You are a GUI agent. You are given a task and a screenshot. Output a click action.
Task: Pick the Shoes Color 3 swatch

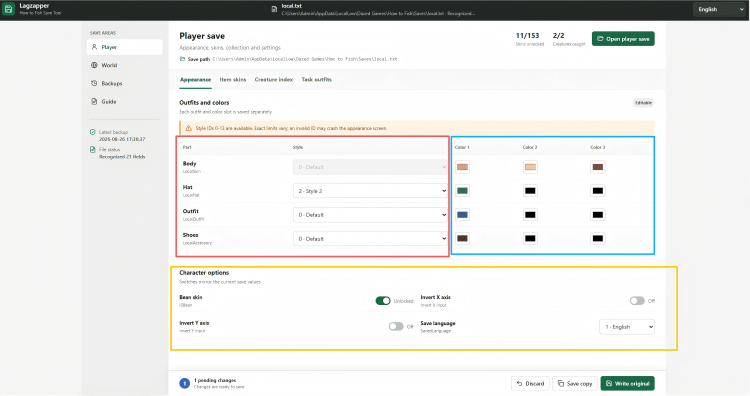pyautogui.click(x=598, y=239)
